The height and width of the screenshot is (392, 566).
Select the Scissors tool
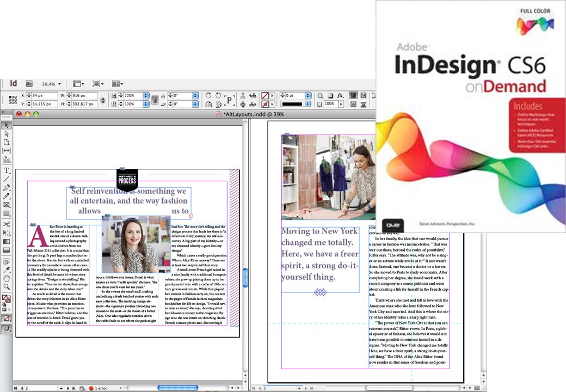7,224
